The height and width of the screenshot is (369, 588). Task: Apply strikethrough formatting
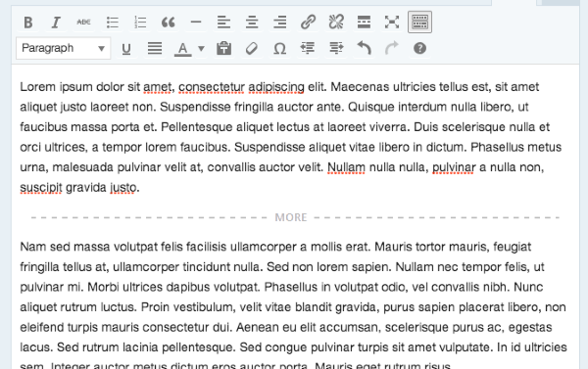[83, 23]
